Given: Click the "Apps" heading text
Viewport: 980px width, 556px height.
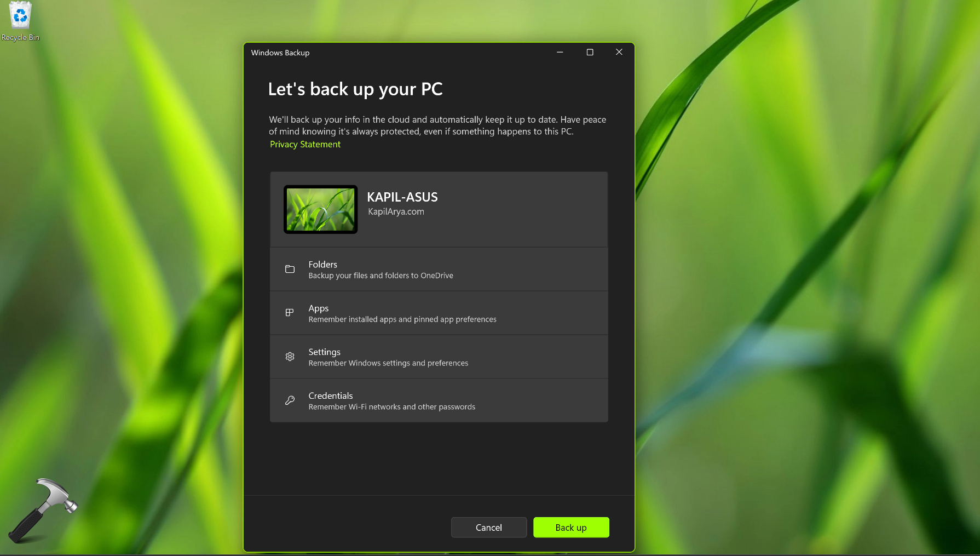Looking at the screenshot, I should [x=319, y=308].
